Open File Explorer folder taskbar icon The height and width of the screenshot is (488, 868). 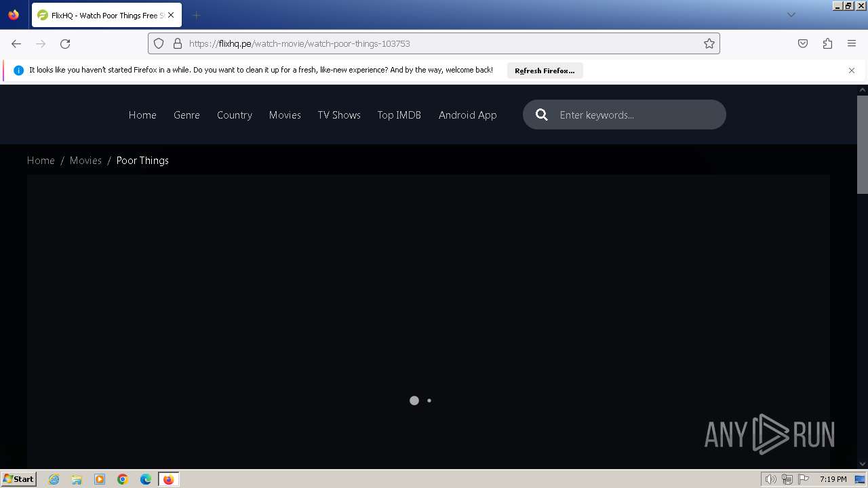click(77, 479)
